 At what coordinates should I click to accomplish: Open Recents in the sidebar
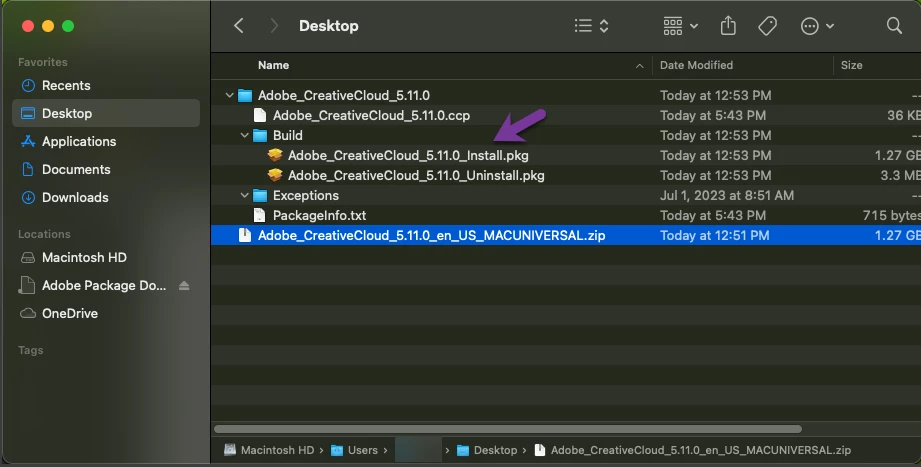click(106, 86)
